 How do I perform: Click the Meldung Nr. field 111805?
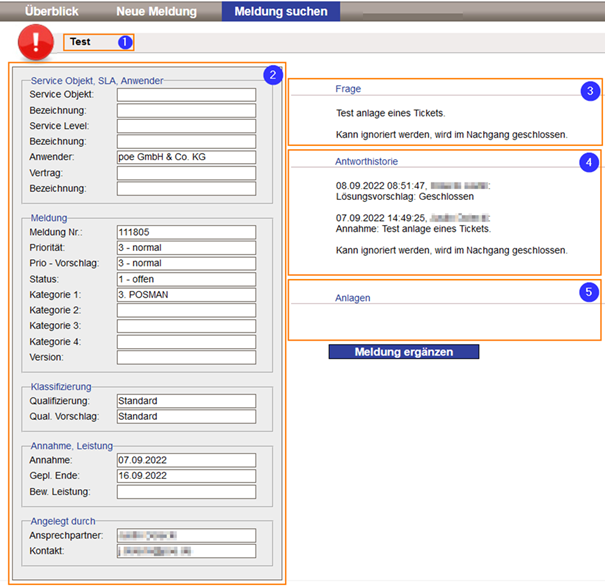click(186, 232)
